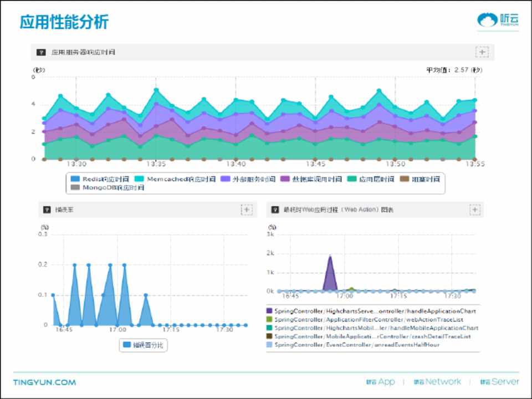Screen dimensions: 532x399
Task: Expand the 错误率 panel with plus button
Action: [x=247, y=209]
